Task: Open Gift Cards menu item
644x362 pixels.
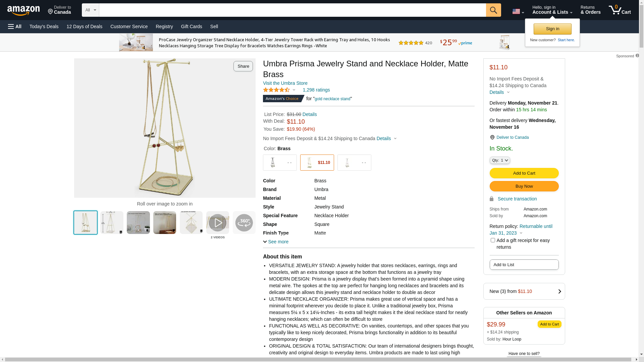Action: tap(192, 26)
